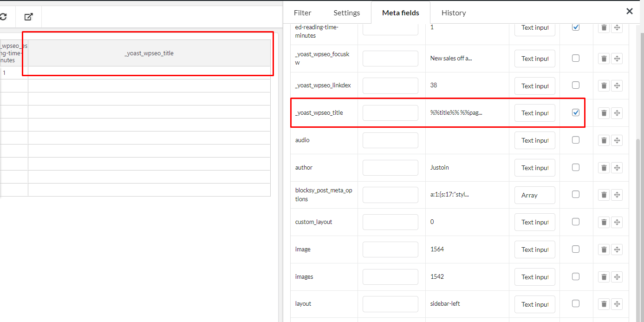Screen dimensions: 644x322
Task: Click the title input for author
Action: 390,168
